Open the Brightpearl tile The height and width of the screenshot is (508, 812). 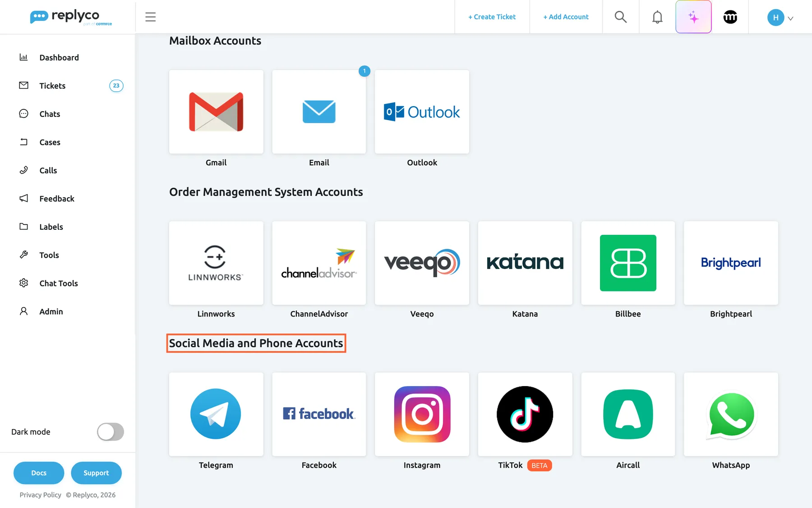(x=731, y=263)
